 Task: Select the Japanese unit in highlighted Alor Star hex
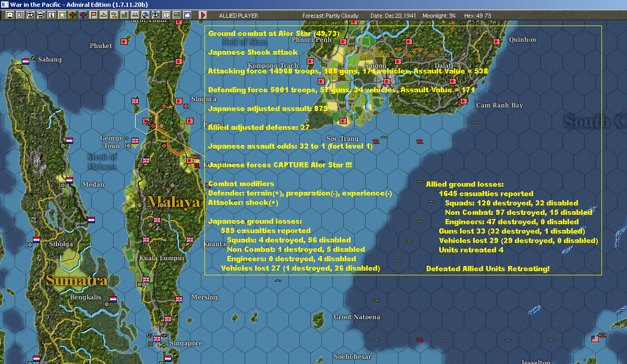tap(146, 121)
